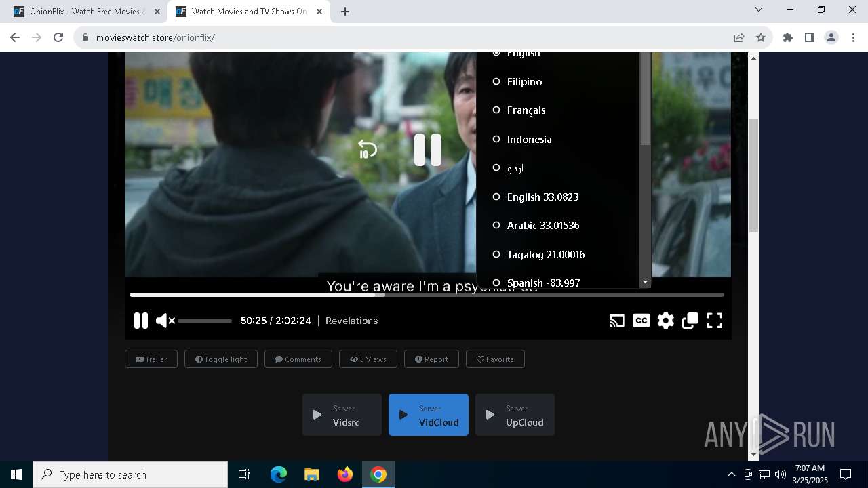Click the page scrollbar thumb
Screen dimensions: 868x488
point(753,176)
